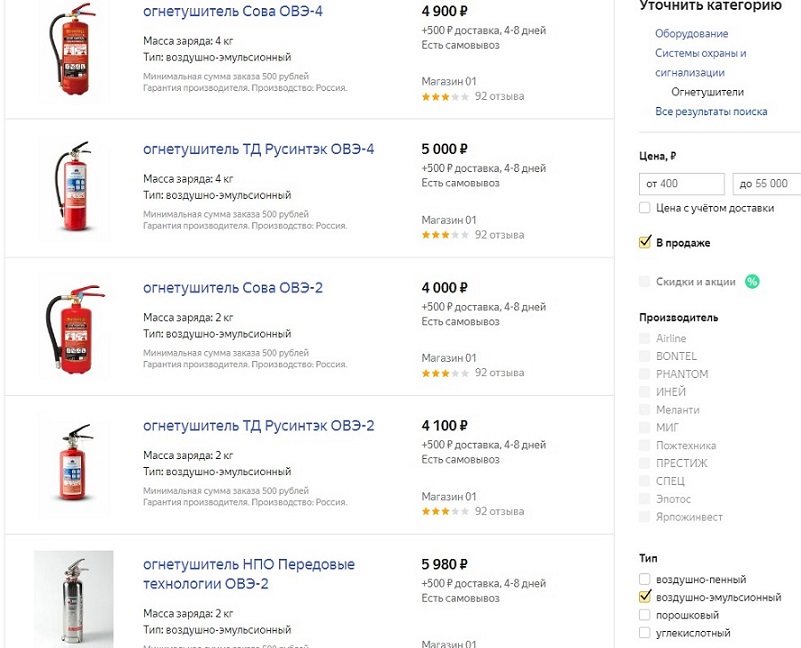Open the 'Оборудование' category link
This screenshot has width=801, height=648.
[x=691, y=34]
